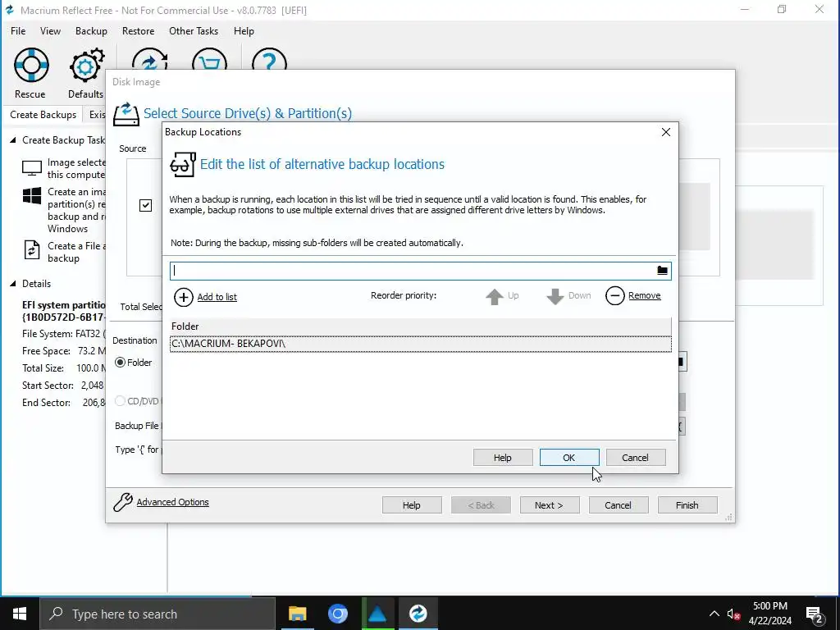Open the Windows Start menu
Screen dimensions: 840x630
[20, 614]
